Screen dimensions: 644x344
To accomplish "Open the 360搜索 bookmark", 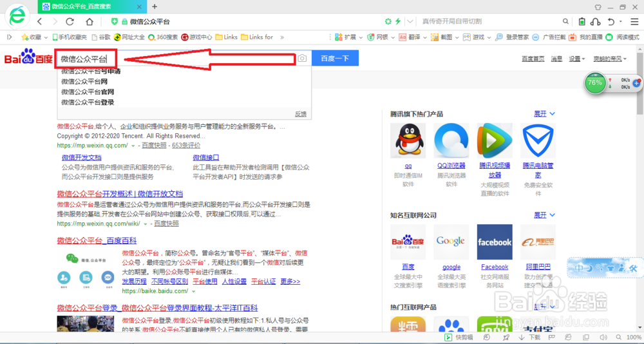I will (163, 37).
